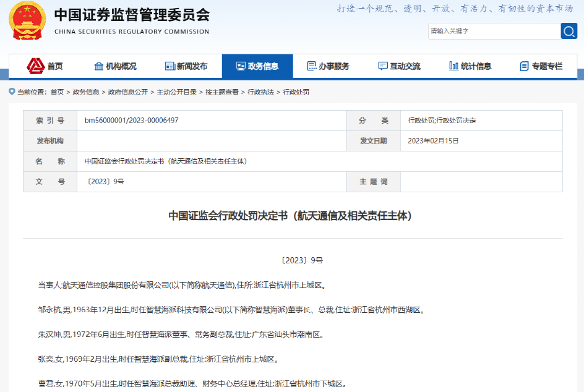Image resolution: width=584 pixels, height=392 pixels.
Task: Go to 主动公开目录 in the breadcrumb
Action: coord(176,92)
